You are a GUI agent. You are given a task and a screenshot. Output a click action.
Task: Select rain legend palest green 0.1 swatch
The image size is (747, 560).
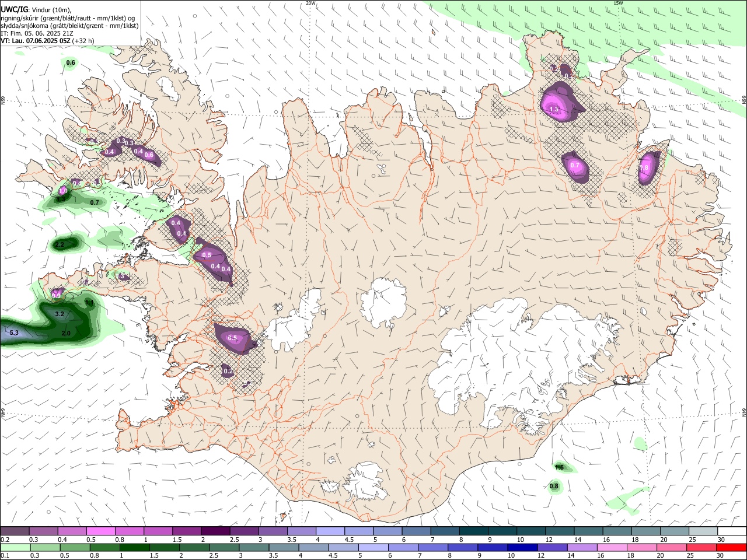pyautogui.click(x=15, y=547)
